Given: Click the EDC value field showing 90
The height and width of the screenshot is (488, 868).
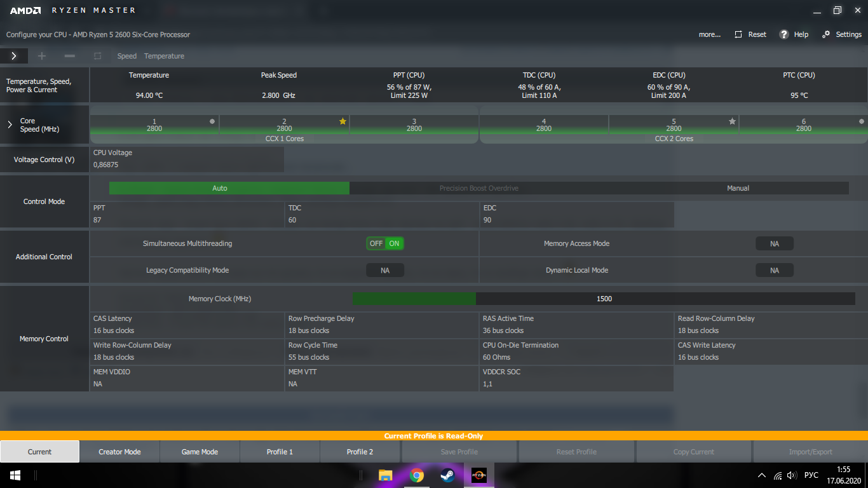Looking at the screenshot, I should click(x=577, y=214).
